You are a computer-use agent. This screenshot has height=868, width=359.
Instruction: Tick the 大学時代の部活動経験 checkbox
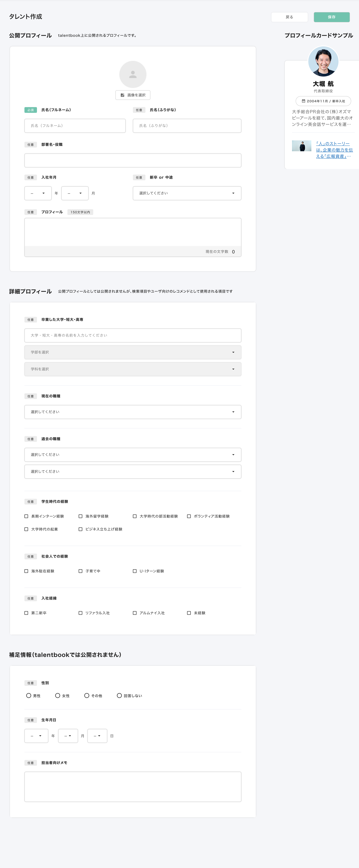(x=135, y=516)
